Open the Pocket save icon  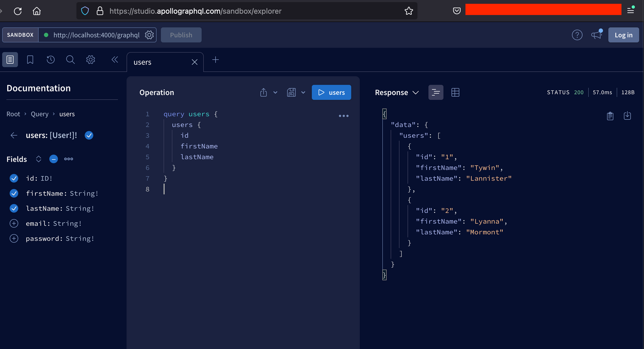pos(457,11)
